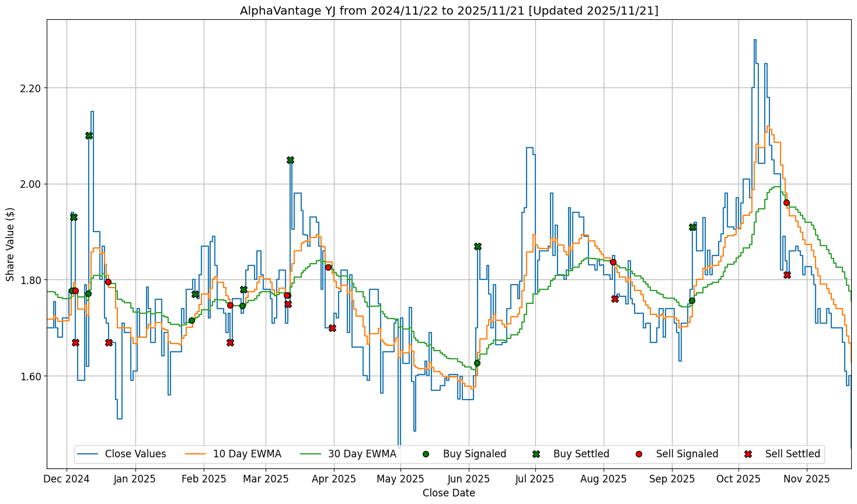Viewport: 857px width, 504px height.
Task: Click the Buy Settled marker in September 2025
Action: [692, 227]
